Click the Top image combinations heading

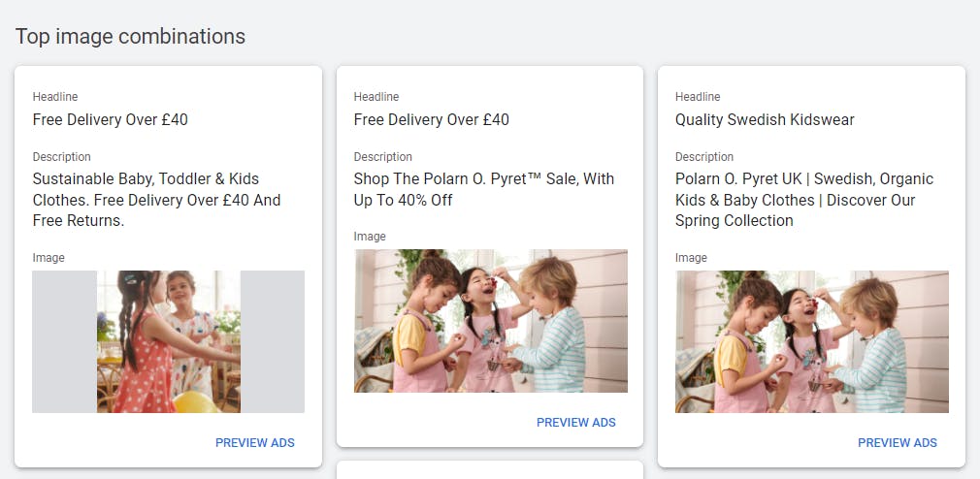(130, 36)
